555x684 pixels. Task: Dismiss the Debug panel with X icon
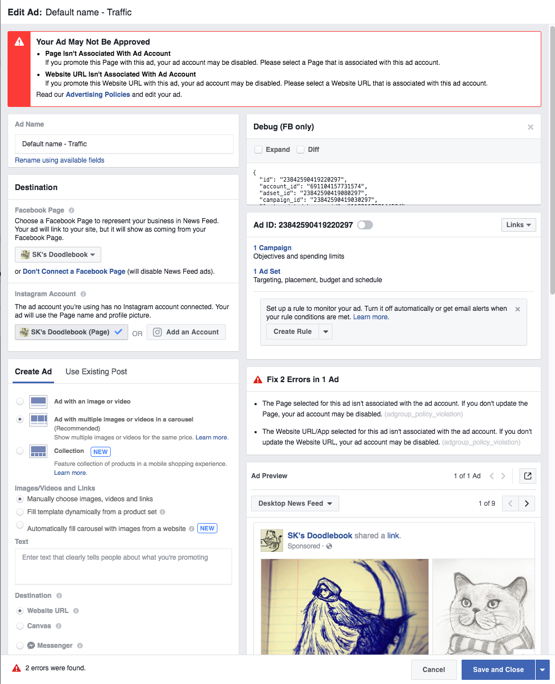tap(531, 127)
